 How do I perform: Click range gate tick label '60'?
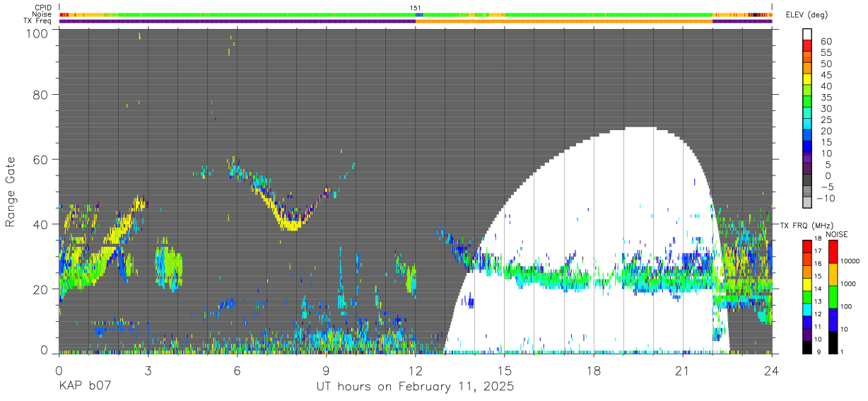click(42, 160)
